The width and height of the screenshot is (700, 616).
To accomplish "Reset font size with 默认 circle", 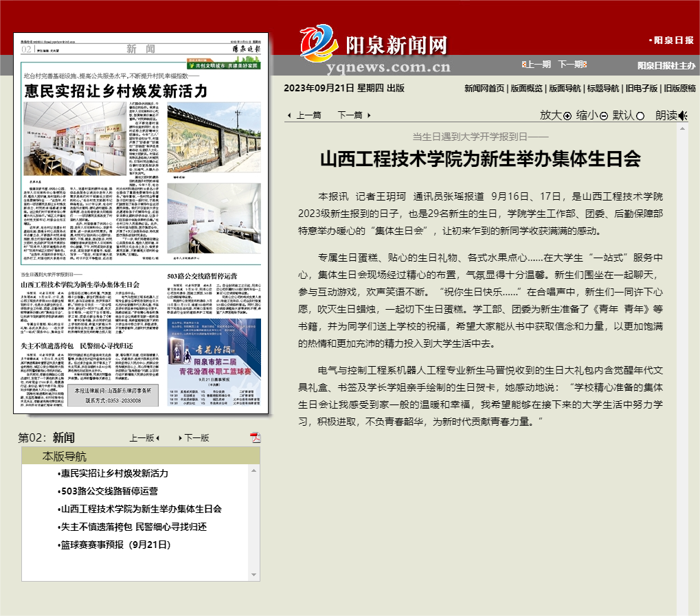I will click(x=640, y=116).
